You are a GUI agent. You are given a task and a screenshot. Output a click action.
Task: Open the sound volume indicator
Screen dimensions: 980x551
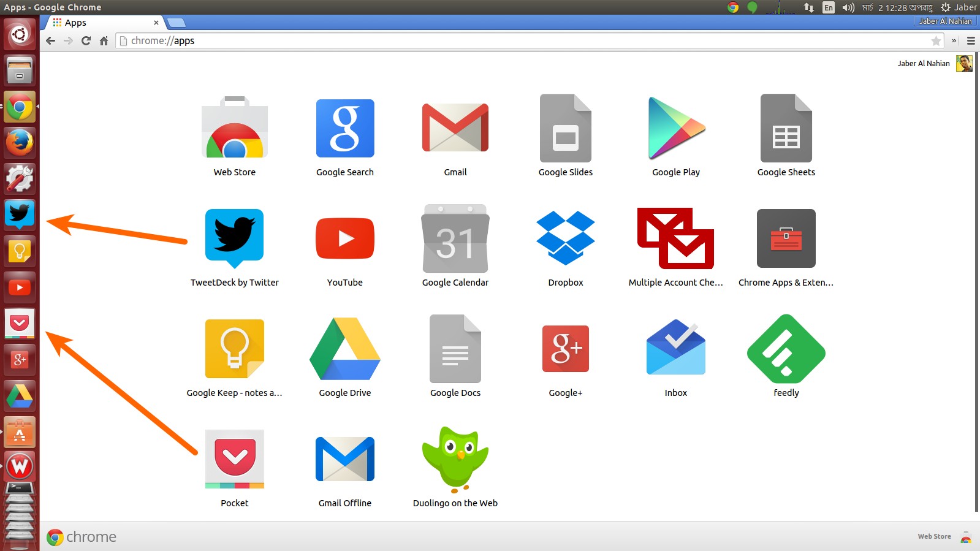coord(848,7)
